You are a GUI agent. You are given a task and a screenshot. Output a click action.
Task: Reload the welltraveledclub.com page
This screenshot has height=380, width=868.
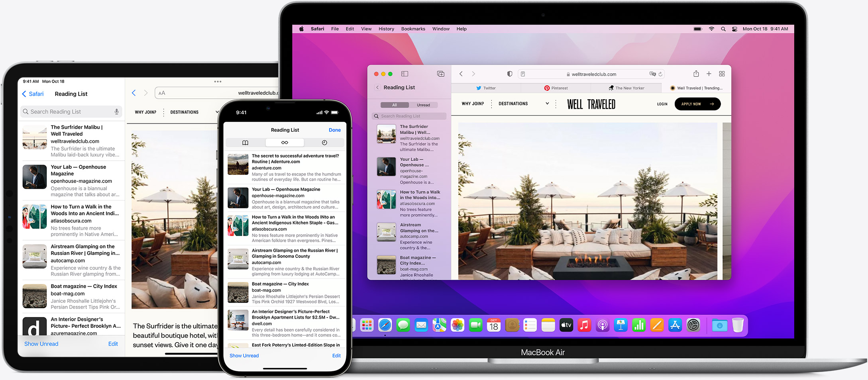click(660, 74)
